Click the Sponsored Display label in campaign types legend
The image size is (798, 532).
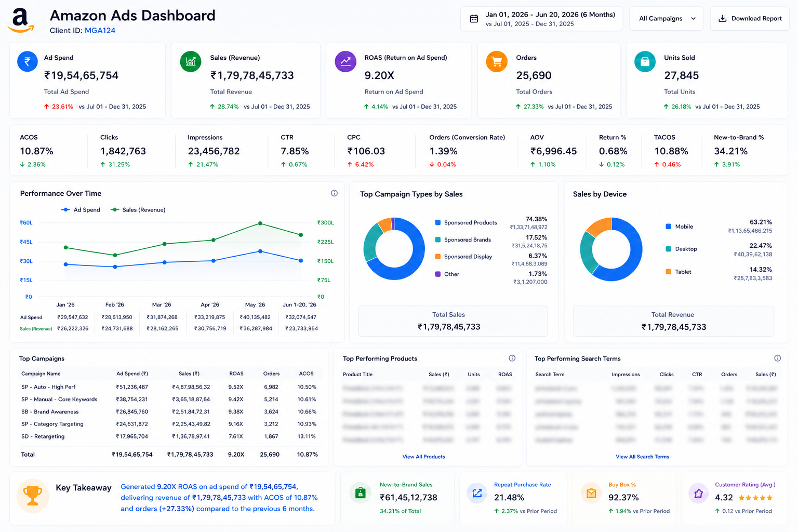(x=468, y=257)
